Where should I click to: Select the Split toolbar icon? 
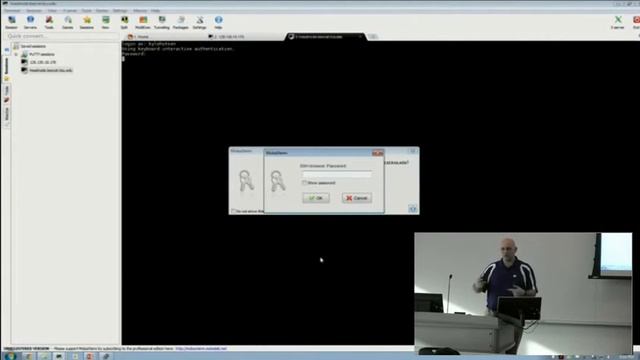(124, 22)
